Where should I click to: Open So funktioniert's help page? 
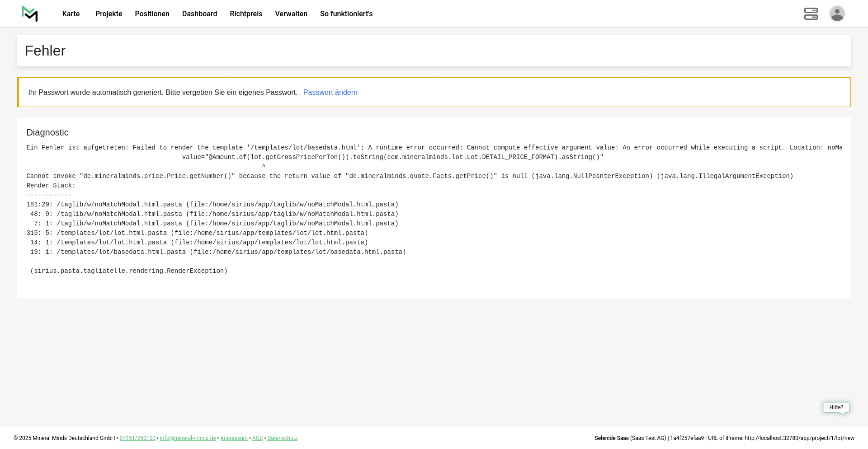coord(346,14)
